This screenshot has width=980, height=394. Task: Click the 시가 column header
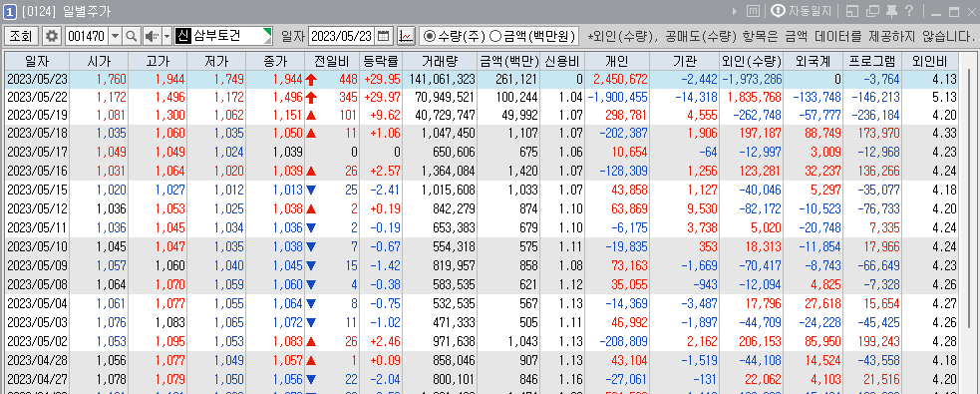tap(98, 61)
